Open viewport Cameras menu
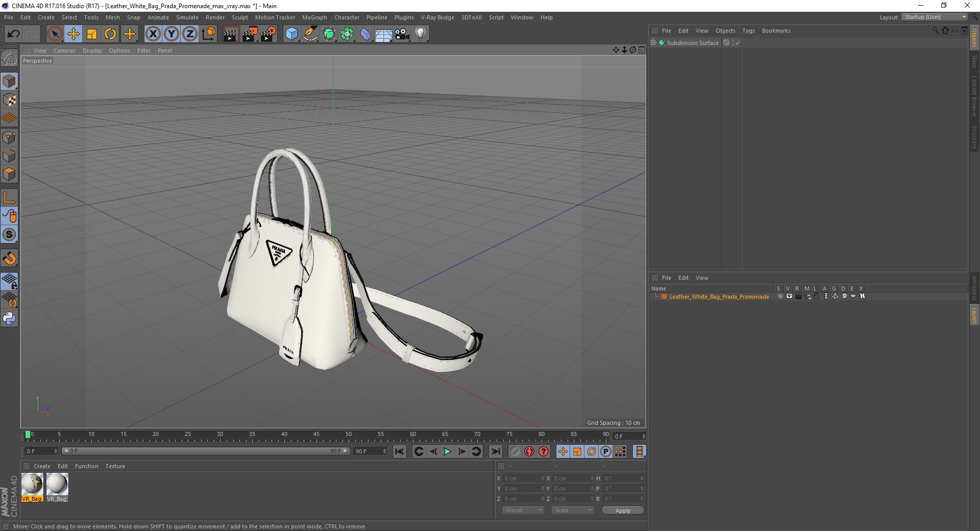Image resolution: width=980 pixels, height=531 pixels. tap(64, 51)
